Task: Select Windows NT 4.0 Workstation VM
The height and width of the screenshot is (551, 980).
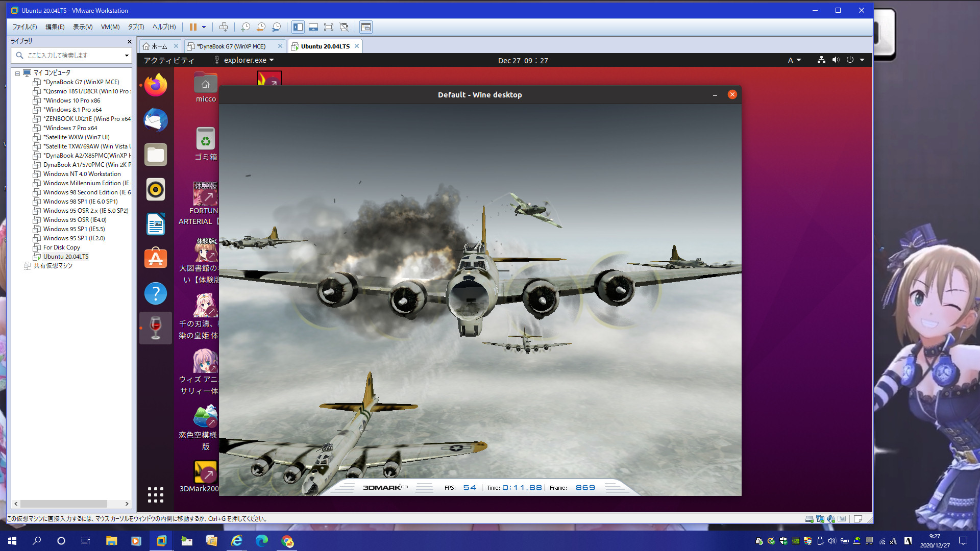Action: (82, 174)
